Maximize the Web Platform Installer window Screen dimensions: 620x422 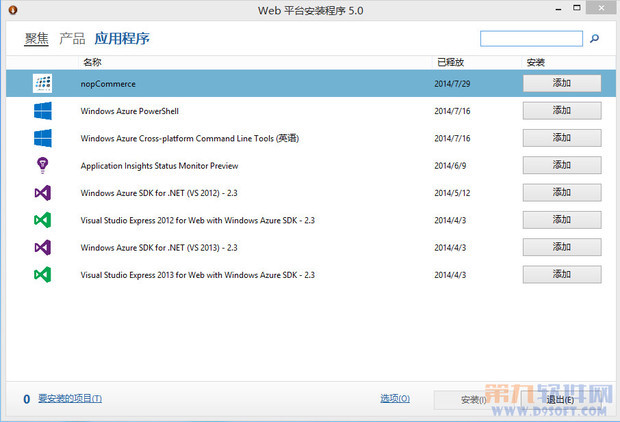(577, 8)
